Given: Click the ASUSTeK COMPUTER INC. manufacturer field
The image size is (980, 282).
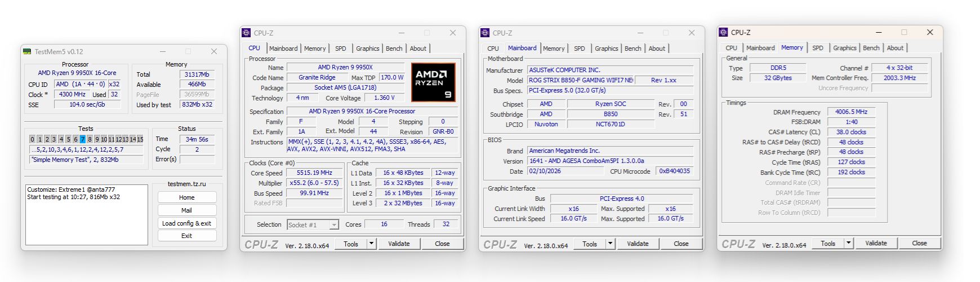Looking at the screenshot, I should (611, 70).
